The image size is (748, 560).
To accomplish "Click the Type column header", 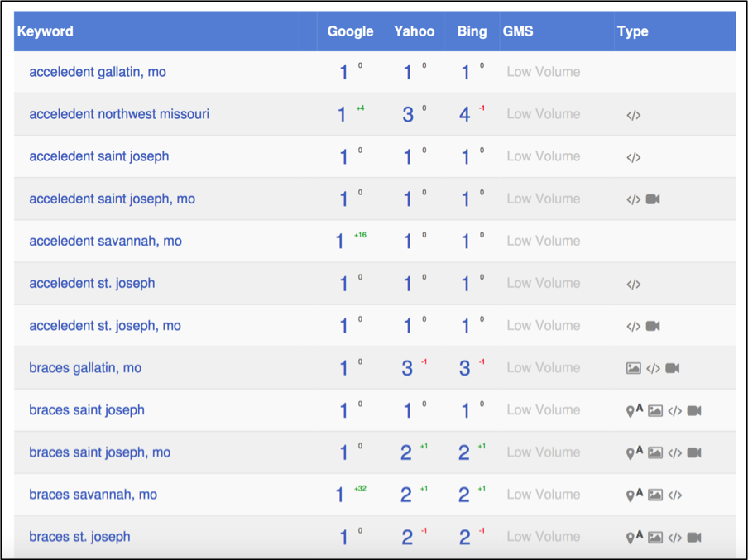I will coord(632,31).
